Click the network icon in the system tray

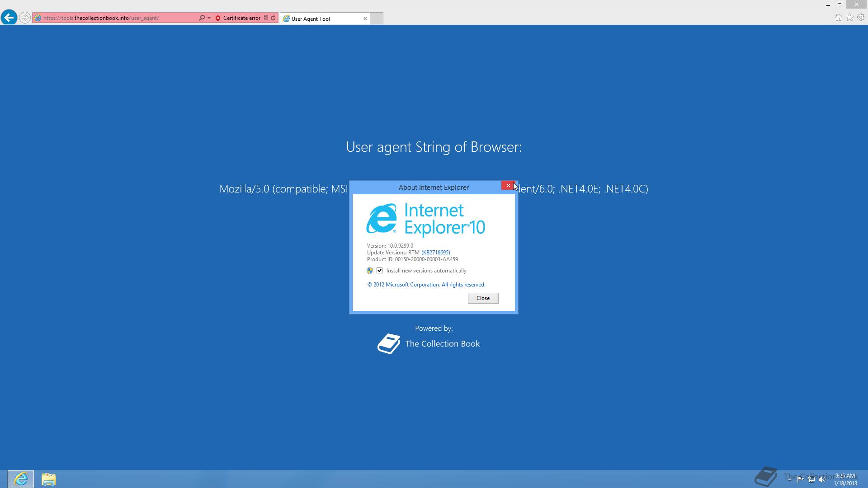coord(811,479)
